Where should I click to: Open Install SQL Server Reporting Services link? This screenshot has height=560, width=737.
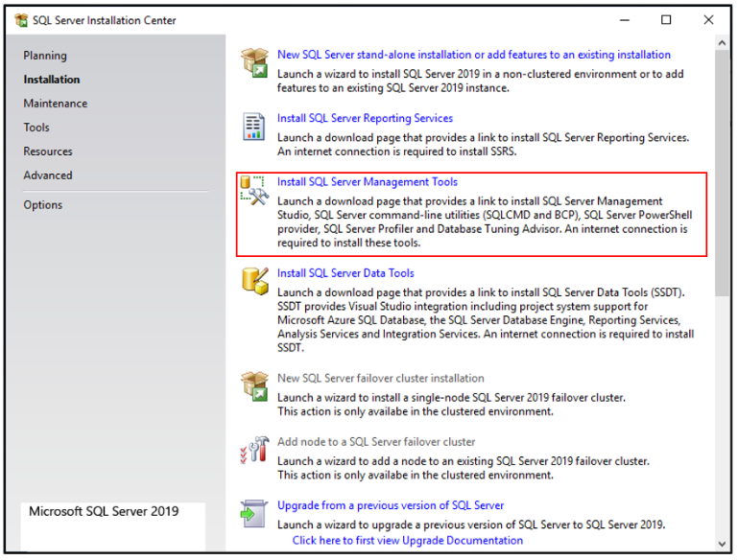click(366, 118)
